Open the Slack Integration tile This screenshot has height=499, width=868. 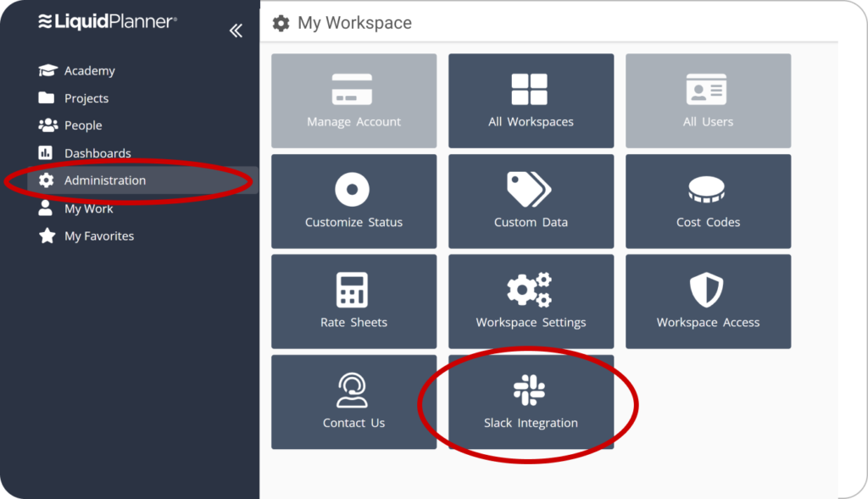pyautogui.click(x=531, y=402)
